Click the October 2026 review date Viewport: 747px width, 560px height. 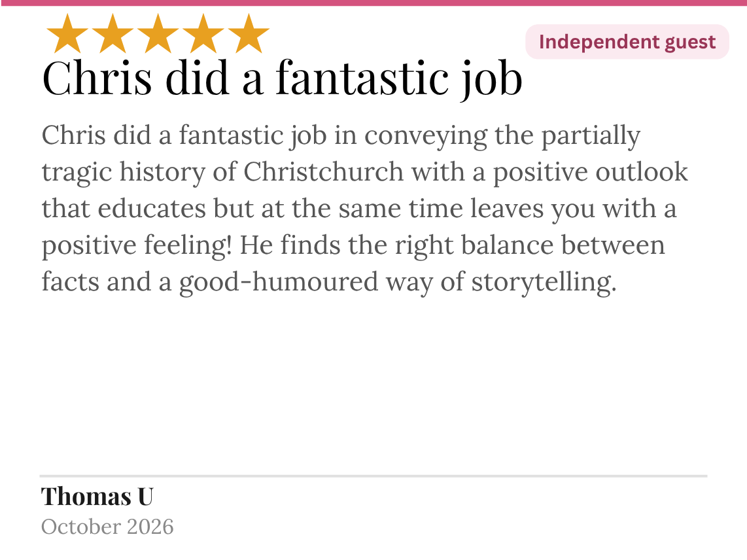(107, 527)
